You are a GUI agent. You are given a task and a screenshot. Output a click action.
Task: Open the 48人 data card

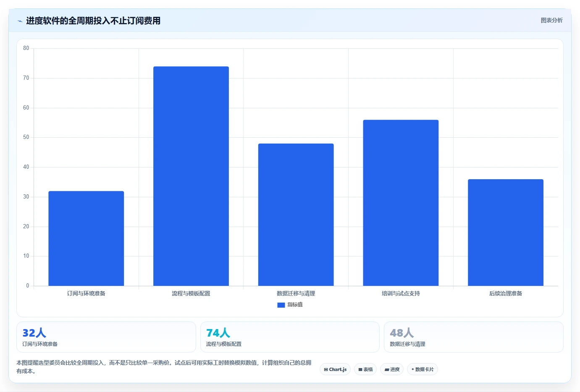[474, 337]
